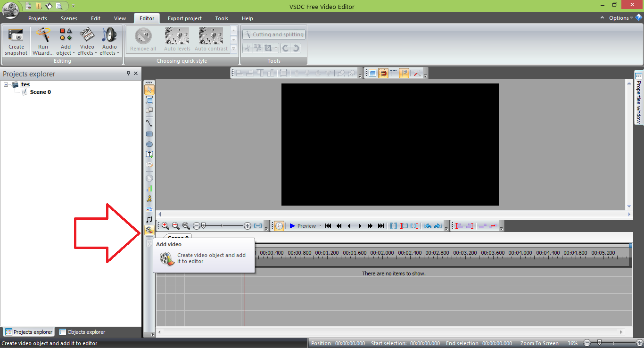The height and width of the screenshot is (348, 644).
Task: Click the Cutting and splitting button
Action: [x=274, y=34]
